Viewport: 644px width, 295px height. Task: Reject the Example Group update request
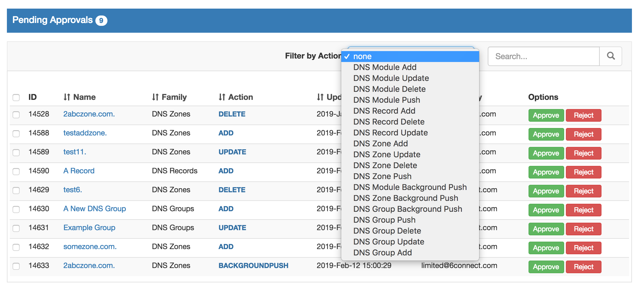pos(583,229)
